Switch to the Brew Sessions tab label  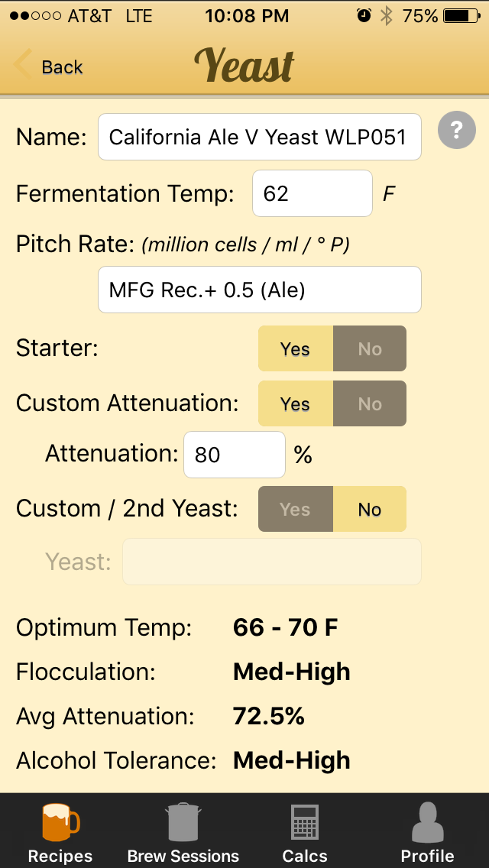(x=183, y=856)
